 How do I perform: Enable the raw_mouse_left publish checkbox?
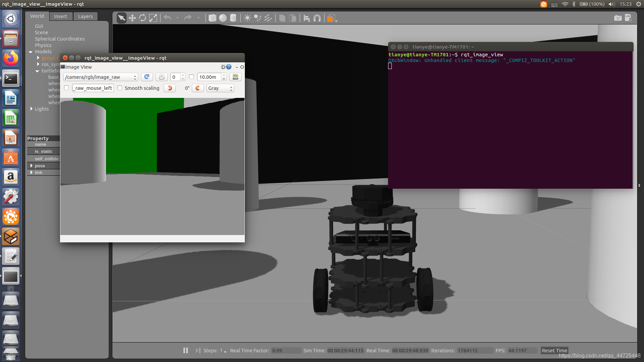pos(66,88)
